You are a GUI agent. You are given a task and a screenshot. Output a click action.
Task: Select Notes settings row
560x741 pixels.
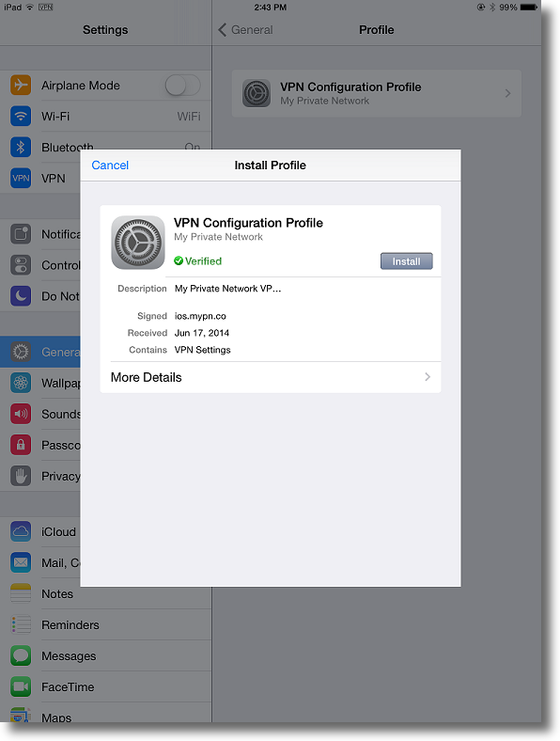[x=106, y=594]
